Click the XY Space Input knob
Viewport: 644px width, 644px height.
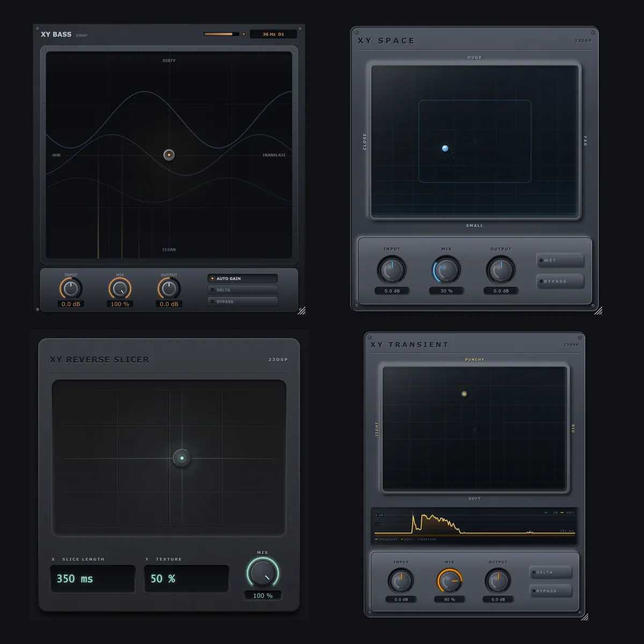pyautogui.click(x=392, y=269)
